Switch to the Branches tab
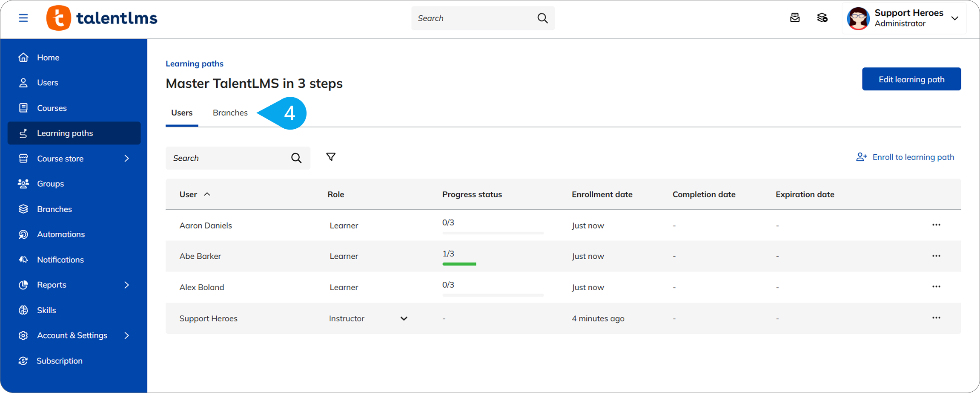Screen dimensions: 980x393 coord(230,113)
